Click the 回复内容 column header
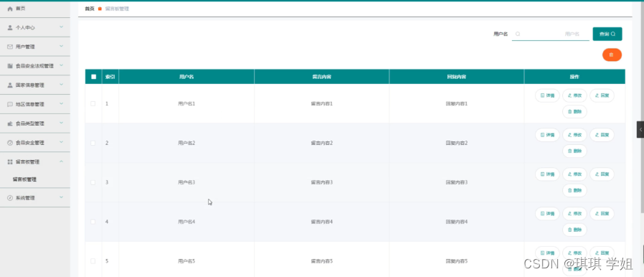Viewport: 644px width, 277px height. coord(457,77)
